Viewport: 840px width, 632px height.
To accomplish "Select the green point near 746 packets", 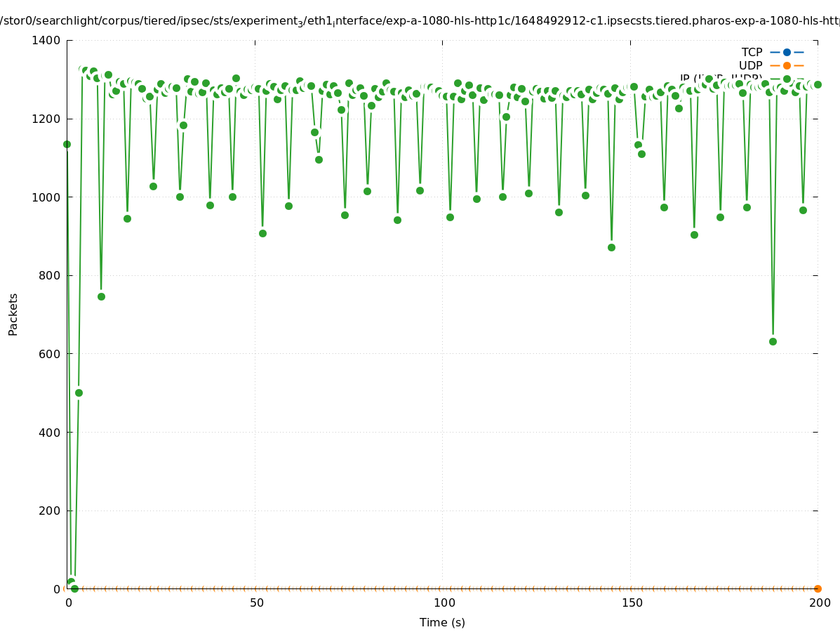I will [101, 296].
